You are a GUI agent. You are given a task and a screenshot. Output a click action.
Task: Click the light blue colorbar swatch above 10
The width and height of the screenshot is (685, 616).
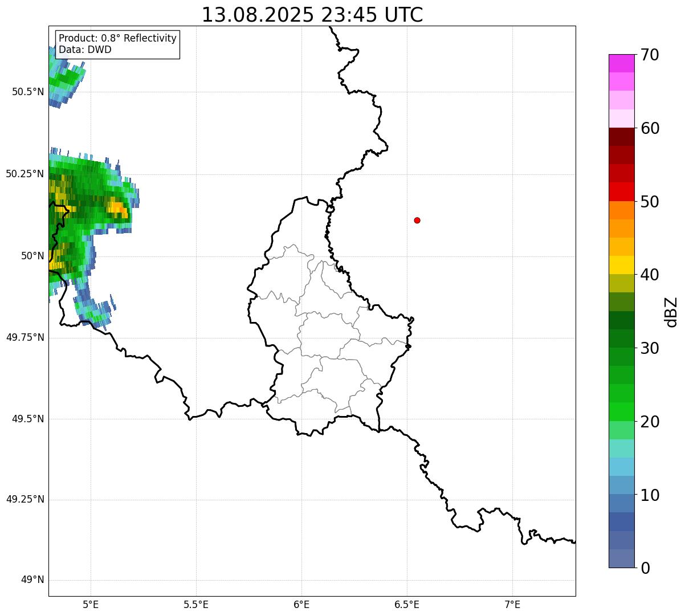621,467
